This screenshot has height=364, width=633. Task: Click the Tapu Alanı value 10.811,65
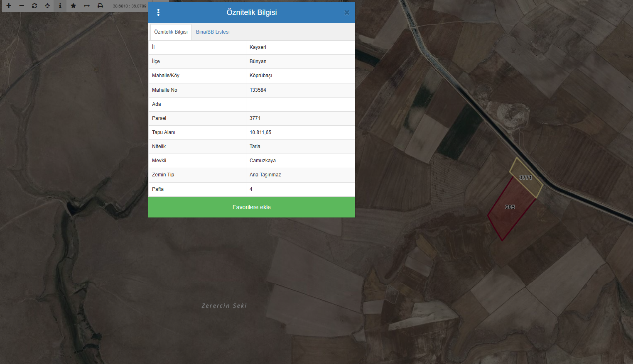[x=260, y=132]
